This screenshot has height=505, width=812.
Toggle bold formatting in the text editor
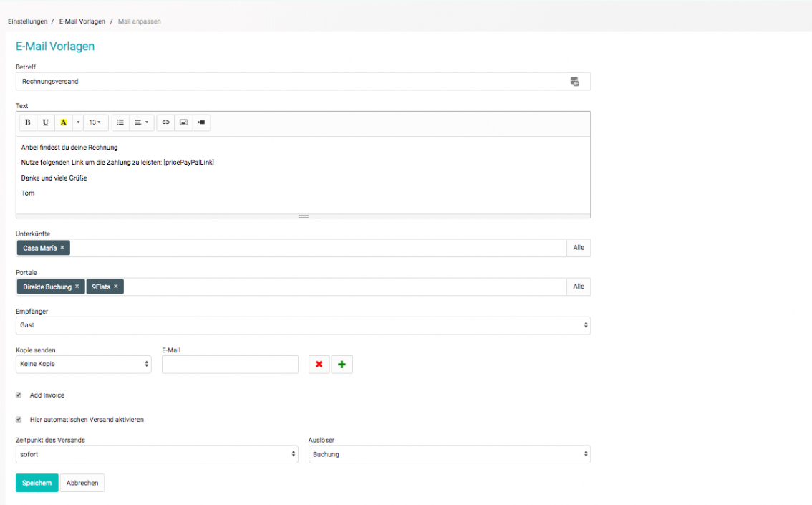coord(28,122)
